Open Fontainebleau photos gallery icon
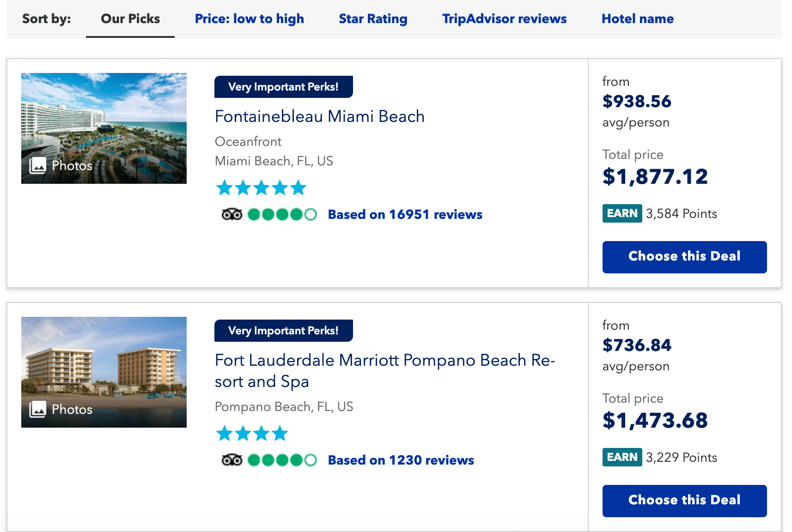This screenshot has width=792, height=532. point(38,165)
